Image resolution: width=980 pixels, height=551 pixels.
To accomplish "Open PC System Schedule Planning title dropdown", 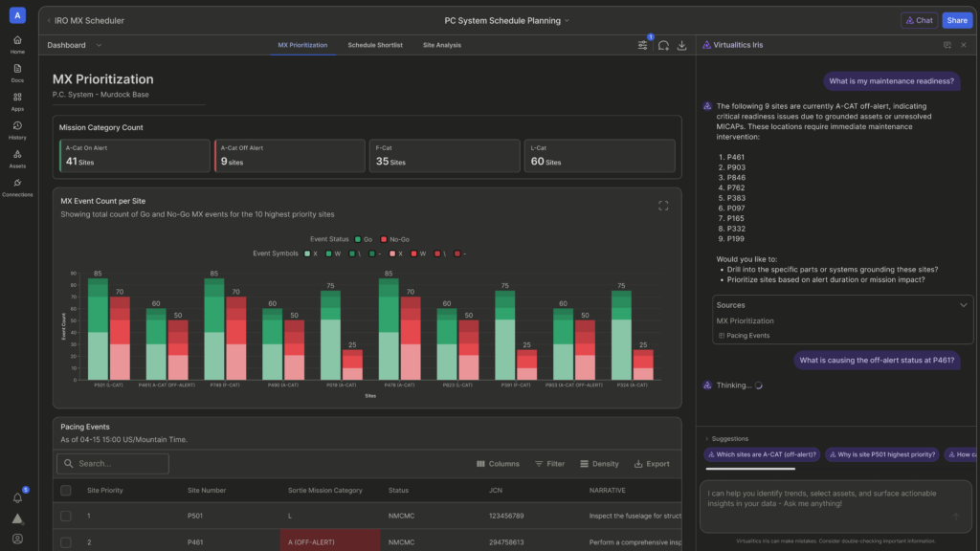I will point(506,21).
